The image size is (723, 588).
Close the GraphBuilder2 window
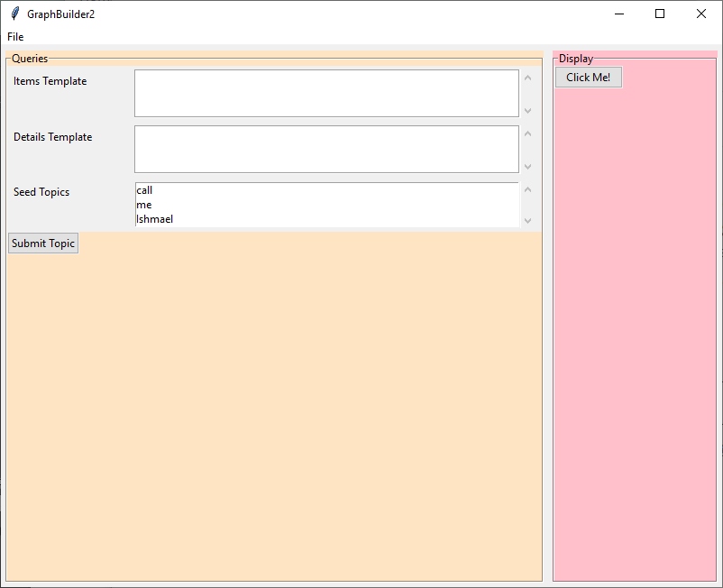[701, 14]
